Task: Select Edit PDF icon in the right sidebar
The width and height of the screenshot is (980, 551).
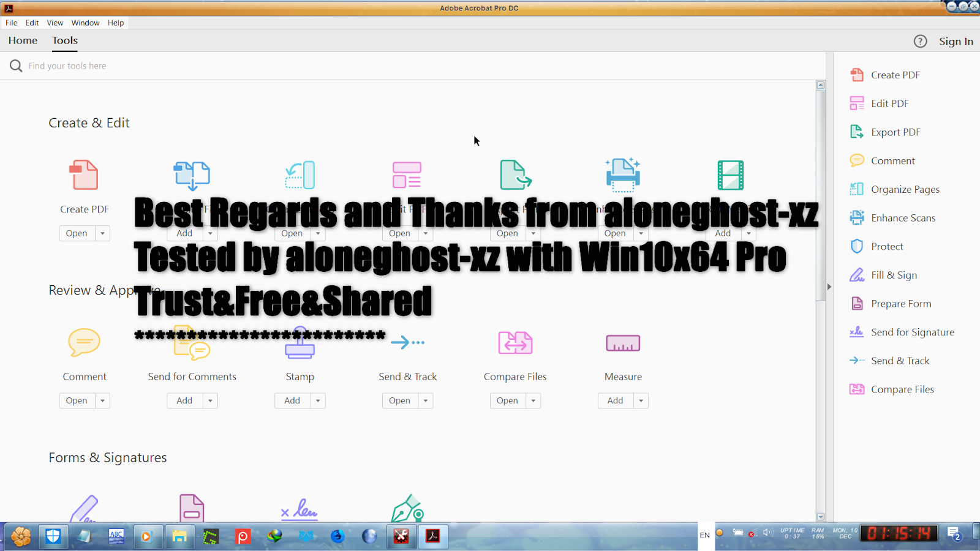Action: [857, 103]
